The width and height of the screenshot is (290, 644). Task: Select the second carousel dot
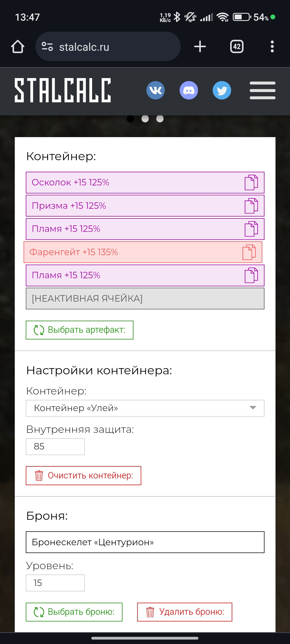tap(145, 119)
